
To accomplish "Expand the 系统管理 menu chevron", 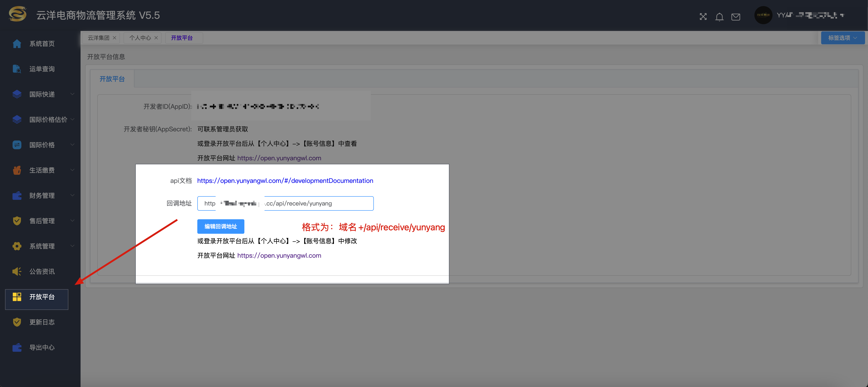I will point(72,246).
